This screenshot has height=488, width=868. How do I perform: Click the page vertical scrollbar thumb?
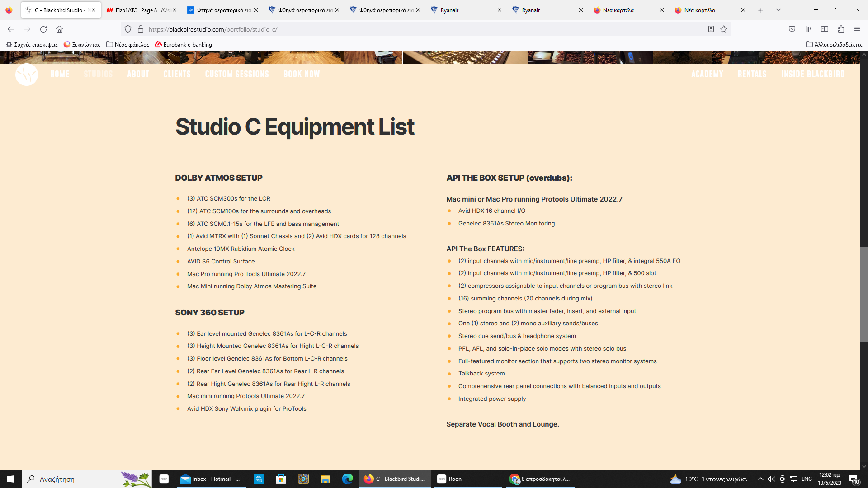(864, 294)
